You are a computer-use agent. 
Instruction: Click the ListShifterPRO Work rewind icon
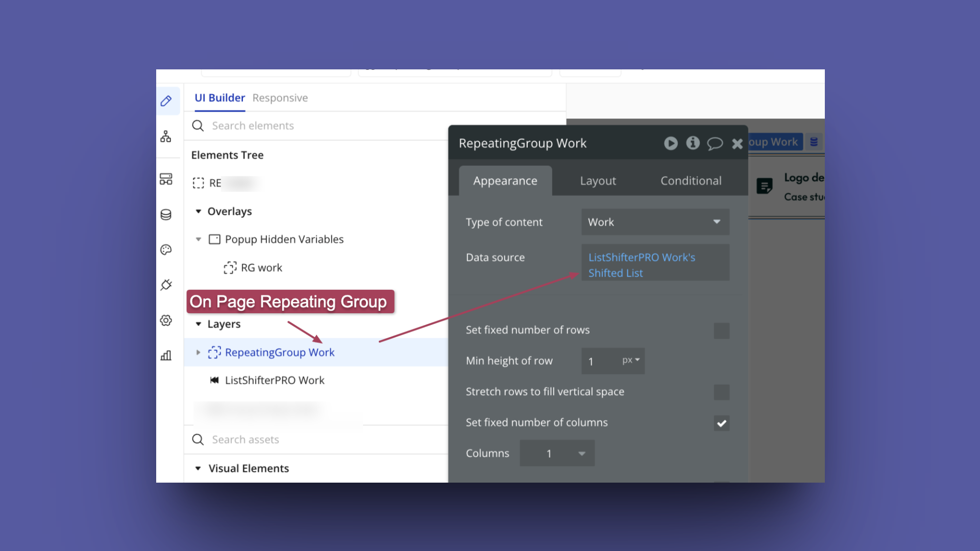point(214,380)
